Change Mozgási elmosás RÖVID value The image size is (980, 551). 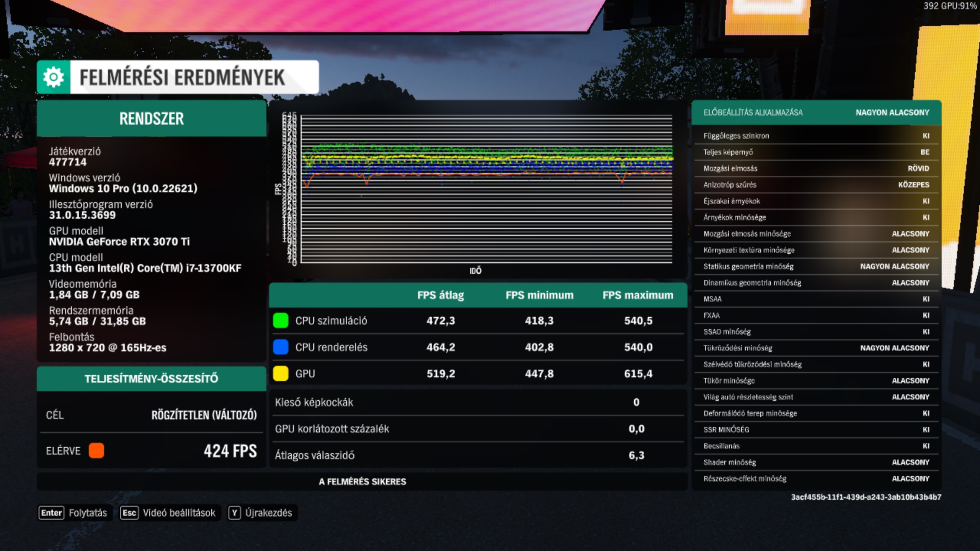tap(918, 168)
